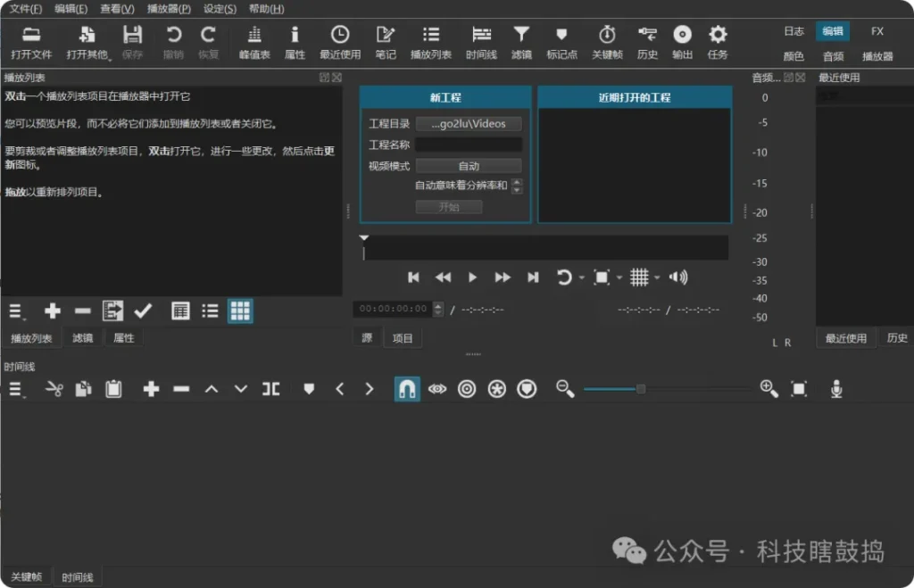
Task: Open the 设定(S) menu
Action: tap(220, 9)
